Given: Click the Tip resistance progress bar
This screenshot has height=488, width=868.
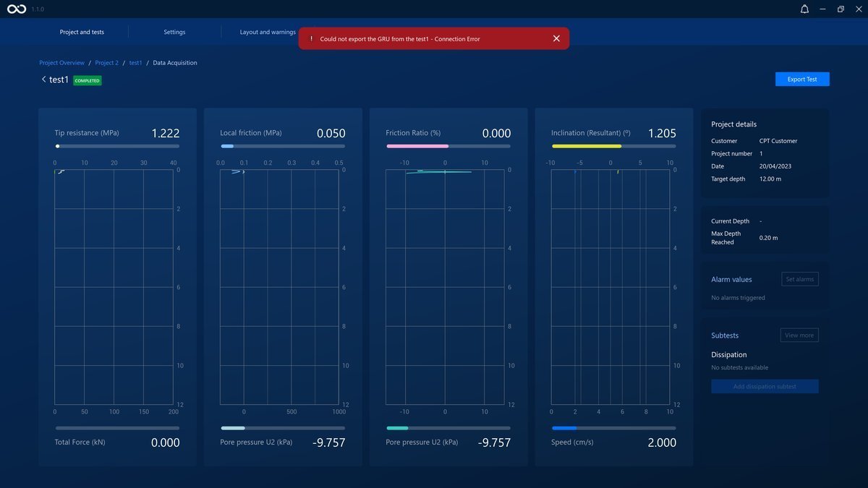Looking at the screenshot, I should pyautogui.click(x=117, y=146).
